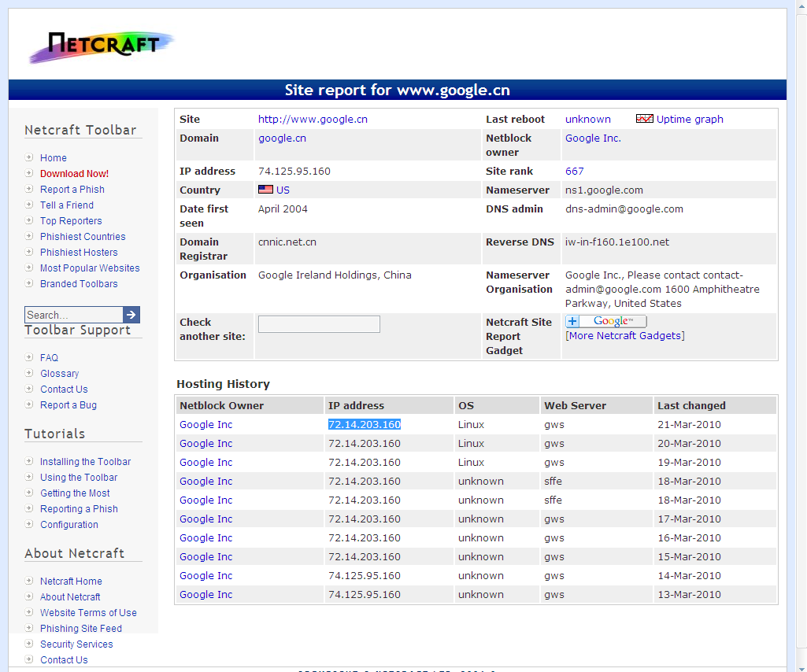
Task: Follow the http://www.google.cn site link
Action: pyautogui.click(x=313, y=120)
